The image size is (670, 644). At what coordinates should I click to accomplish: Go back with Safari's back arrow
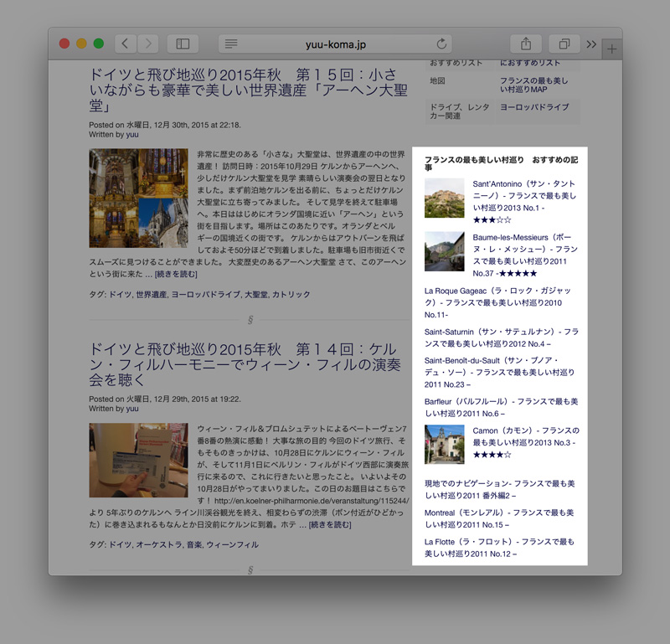[125, 44]
